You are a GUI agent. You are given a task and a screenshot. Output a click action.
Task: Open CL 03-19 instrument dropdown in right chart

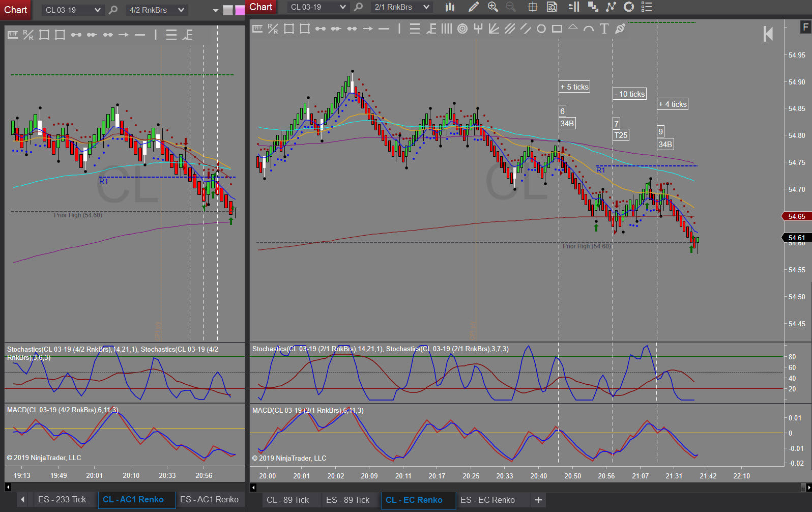click(x=317, y=7)
